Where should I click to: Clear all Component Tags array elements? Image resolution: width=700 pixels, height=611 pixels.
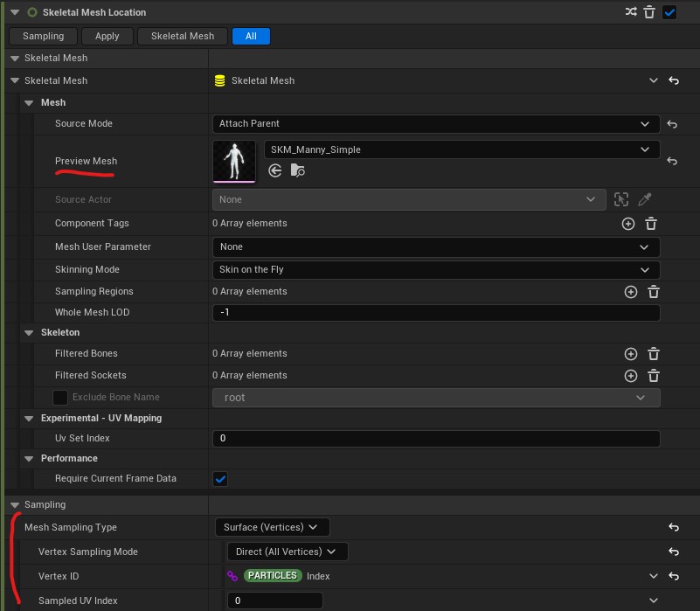651,223
